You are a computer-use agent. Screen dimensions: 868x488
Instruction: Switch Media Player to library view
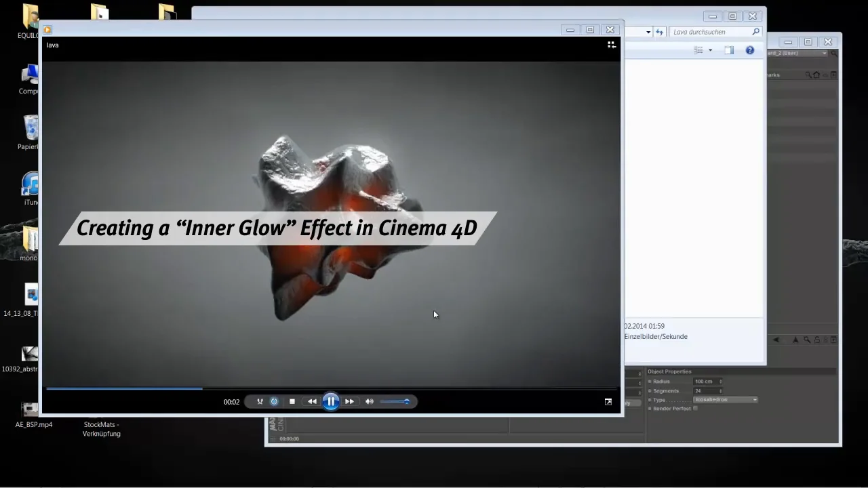tap(611, 45)
